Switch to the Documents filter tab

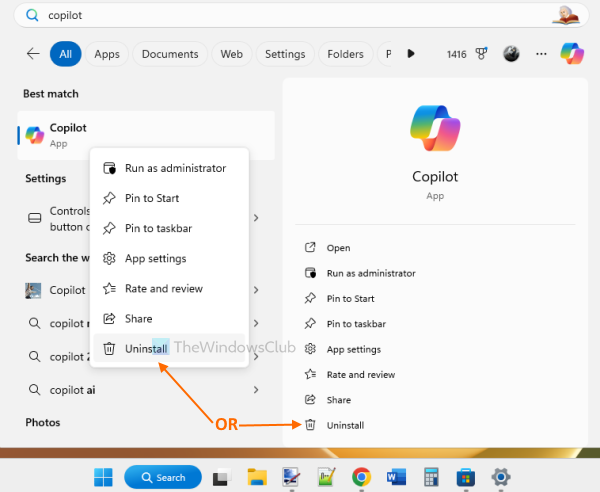click(x=170, y=54)
